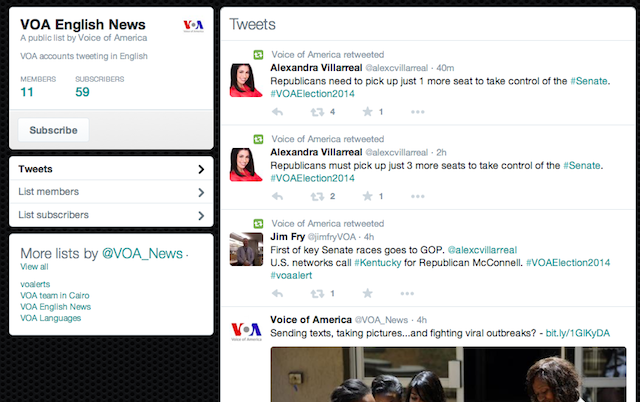Open the #voaalert hashtag
The height and width of the screenshot is (402, 640).
click(x=291, y=275)
